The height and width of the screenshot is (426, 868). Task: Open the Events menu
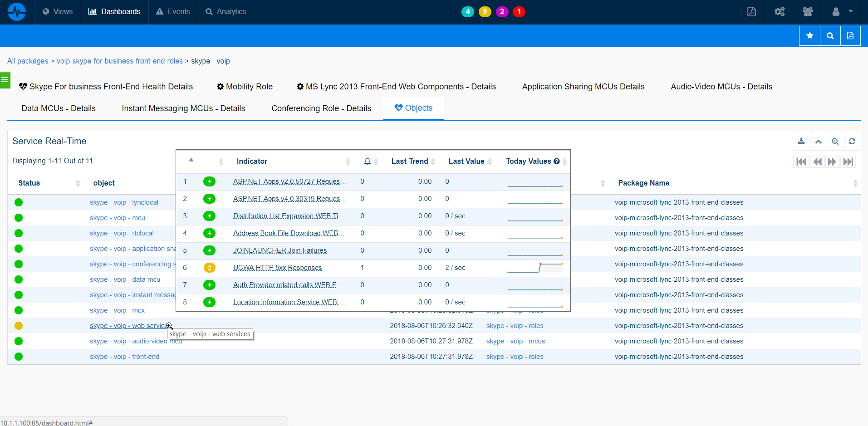click(x=173, y=12)
